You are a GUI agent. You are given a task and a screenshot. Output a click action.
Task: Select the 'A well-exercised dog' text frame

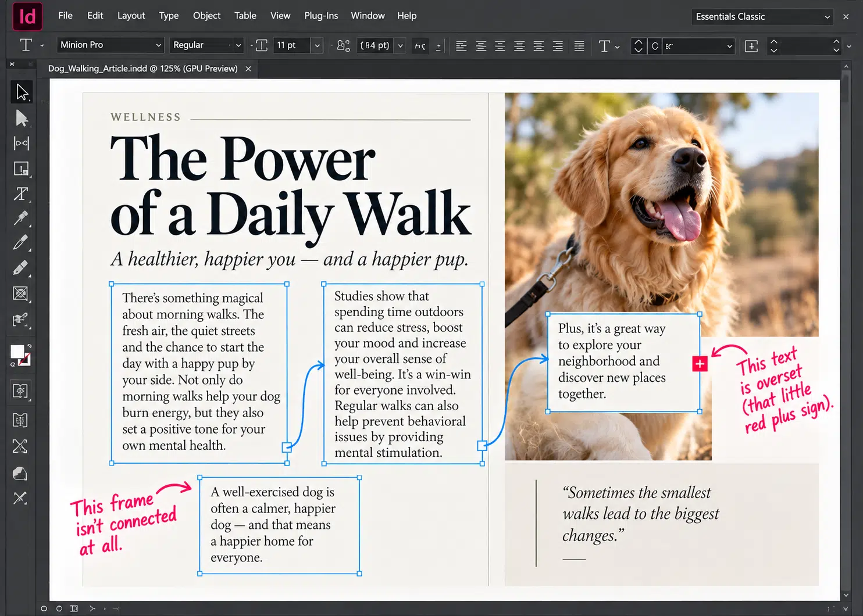(279, 525)
